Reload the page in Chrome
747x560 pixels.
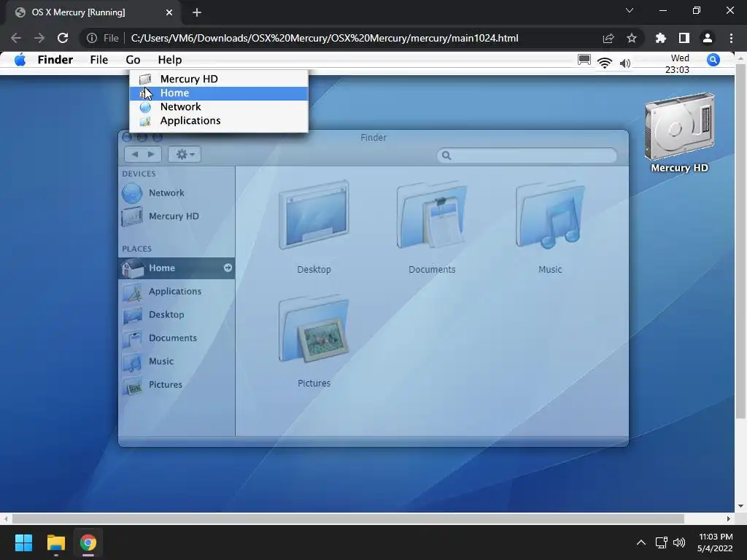63,38
